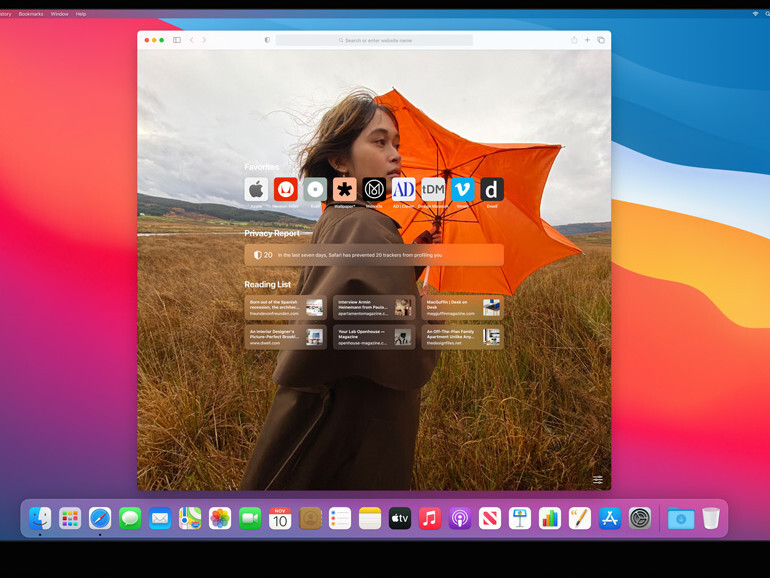Click the privacy shield icon in toolbar

click(267, 40)
